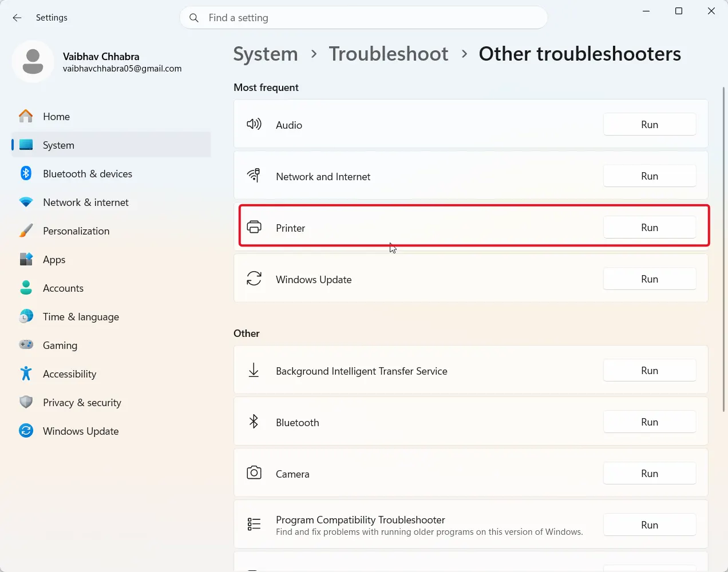Click the Program Compatibility list icon
The width and height of the screenshot is (728, 572).
coord(254,525)
